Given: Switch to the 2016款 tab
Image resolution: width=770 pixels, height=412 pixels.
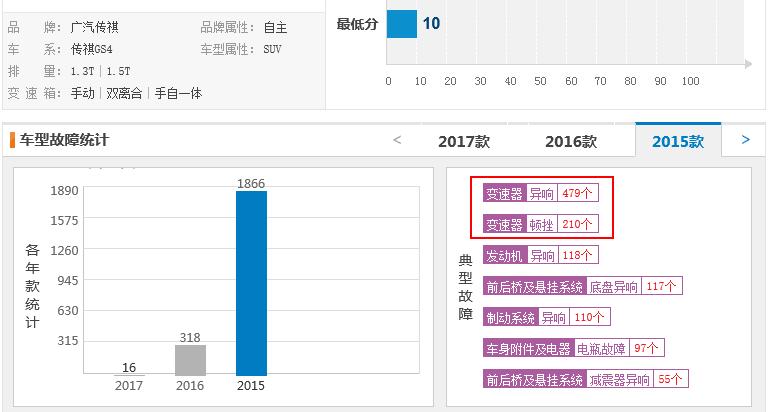Looking at the screenshot, I should [571, 141].
